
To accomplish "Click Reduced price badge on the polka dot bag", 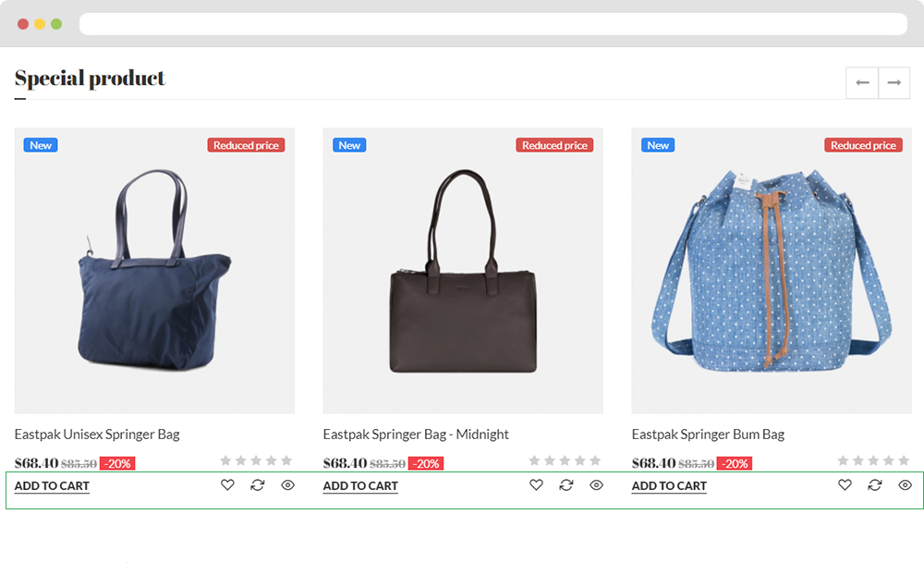I will [x=863, y=146].
